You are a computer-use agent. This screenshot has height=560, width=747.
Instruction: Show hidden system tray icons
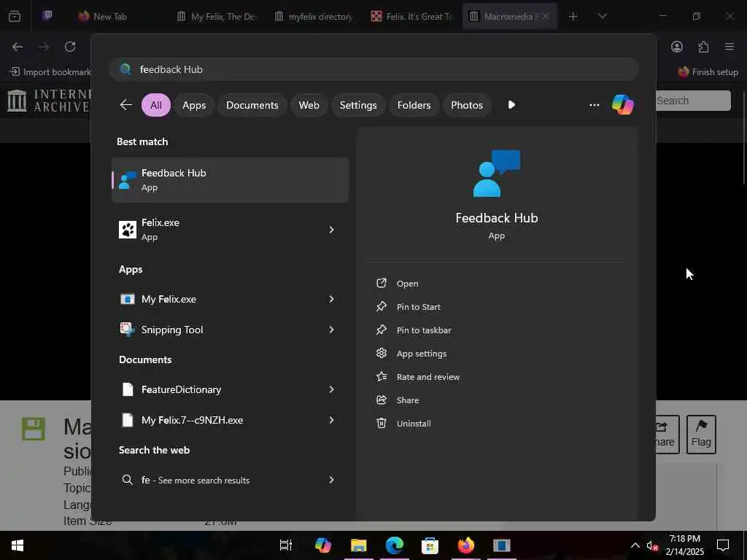tap(635, 545)
